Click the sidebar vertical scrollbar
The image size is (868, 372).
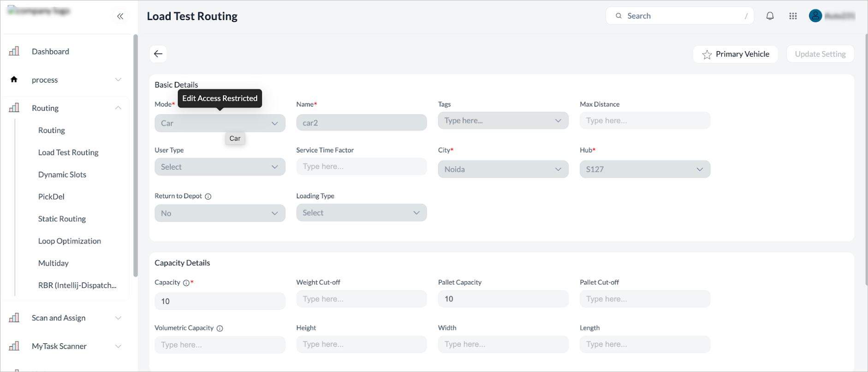click(x=136, y=156)
